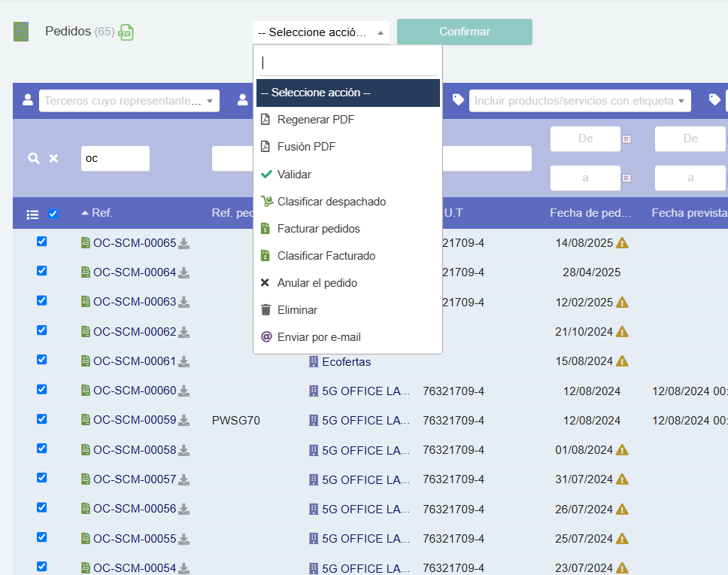Choose 'Enviar por e-mail' menu option
Image resolution: width=728 pixels, height=575 pixels.
coord(319,336)
